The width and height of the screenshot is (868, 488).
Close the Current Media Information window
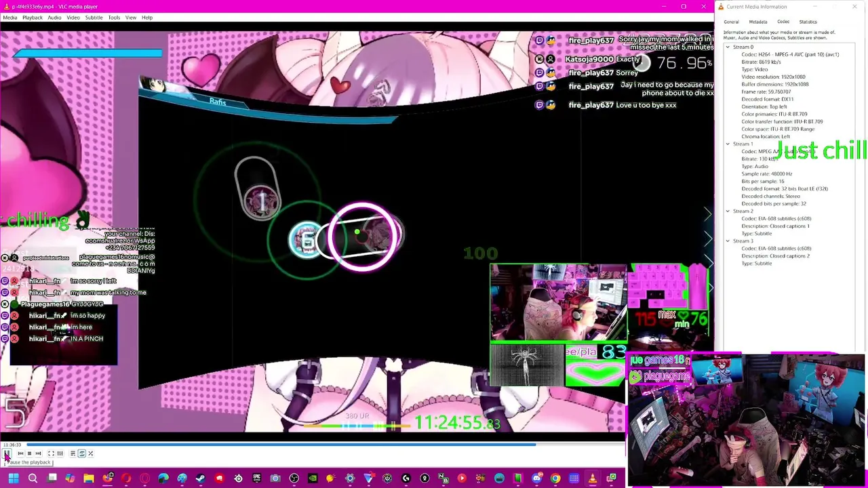pyautogui.click(x=854, y=7)
